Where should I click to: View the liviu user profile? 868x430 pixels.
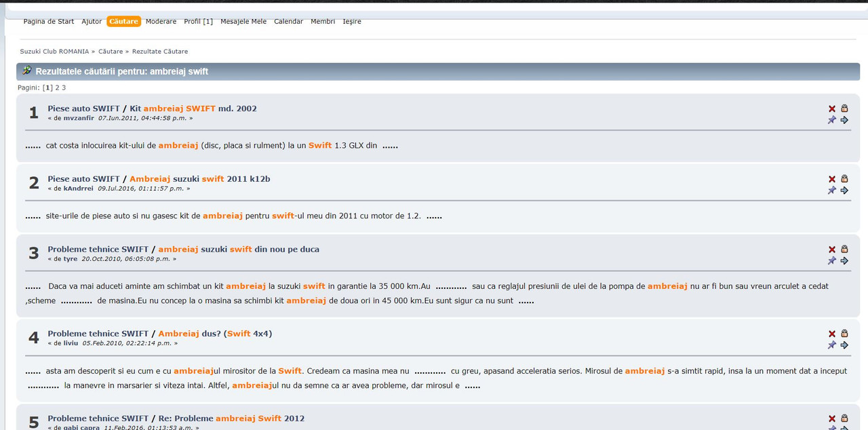[x=71, y=343]
